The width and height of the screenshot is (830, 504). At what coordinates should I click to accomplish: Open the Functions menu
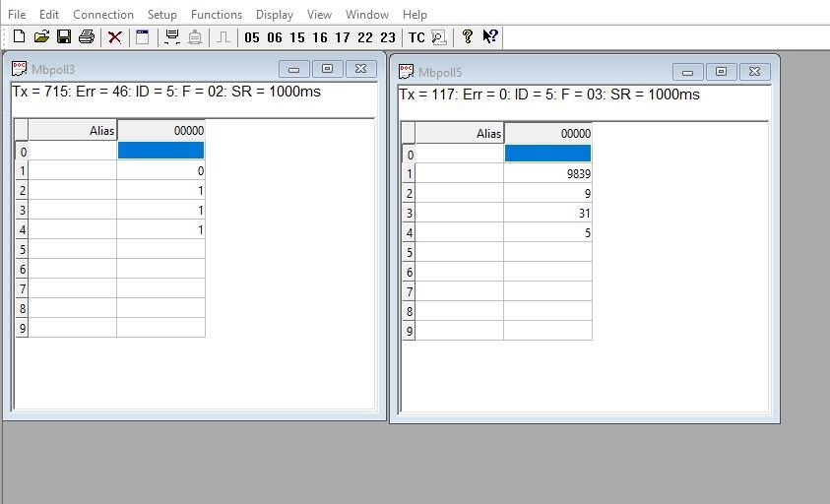[217, 15]
